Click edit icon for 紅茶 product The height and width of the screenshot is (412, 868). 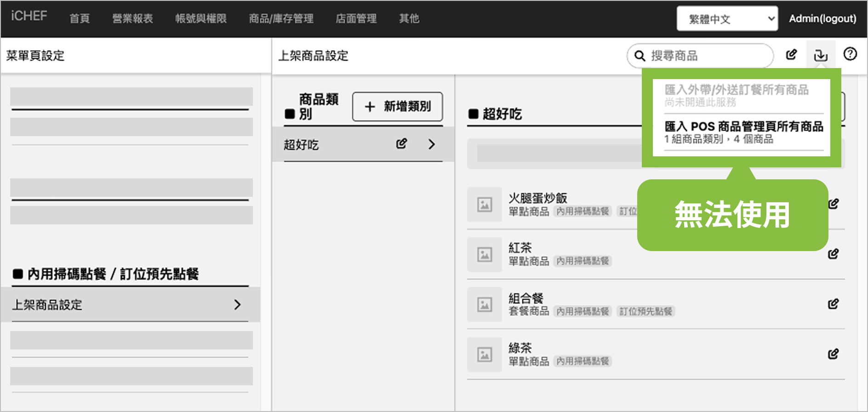tap(833, 254)
